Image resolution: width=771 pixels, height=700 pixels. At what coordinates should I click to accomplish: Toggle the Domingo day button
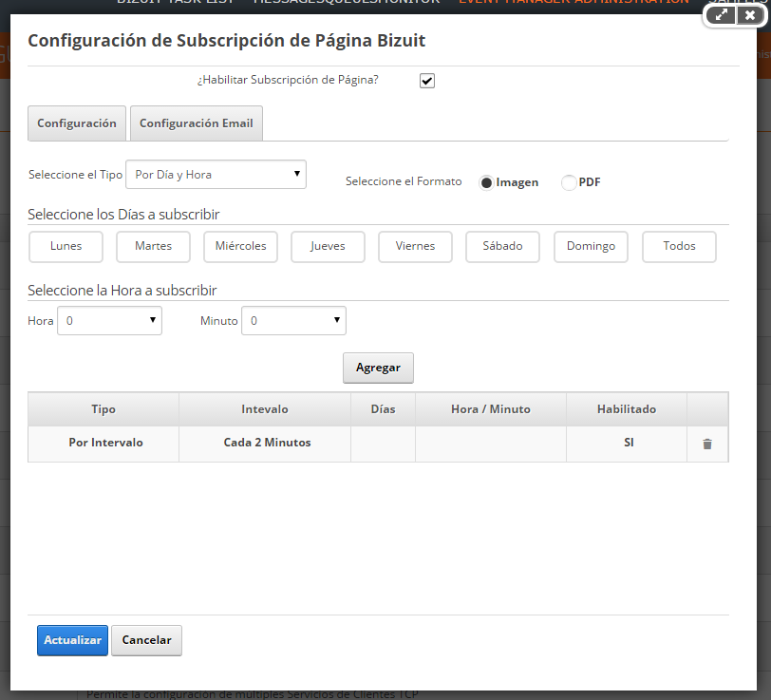[x=591, y=246]
